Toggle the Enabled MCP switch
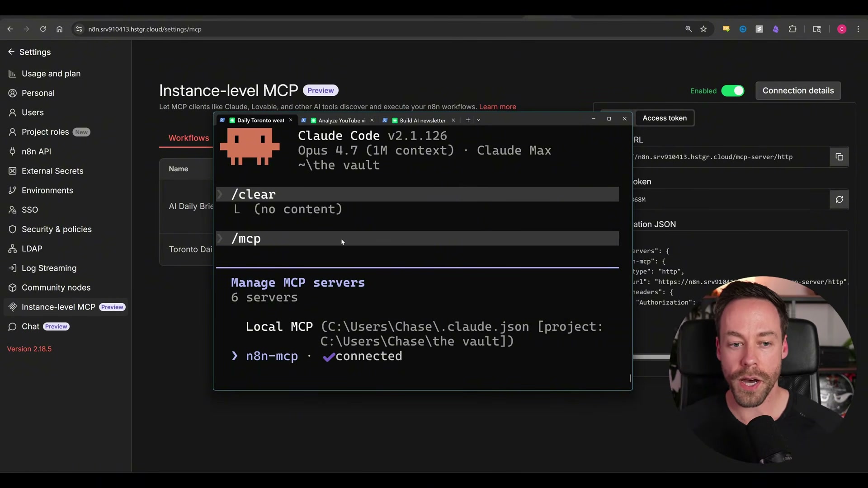 tap(733, 91)
